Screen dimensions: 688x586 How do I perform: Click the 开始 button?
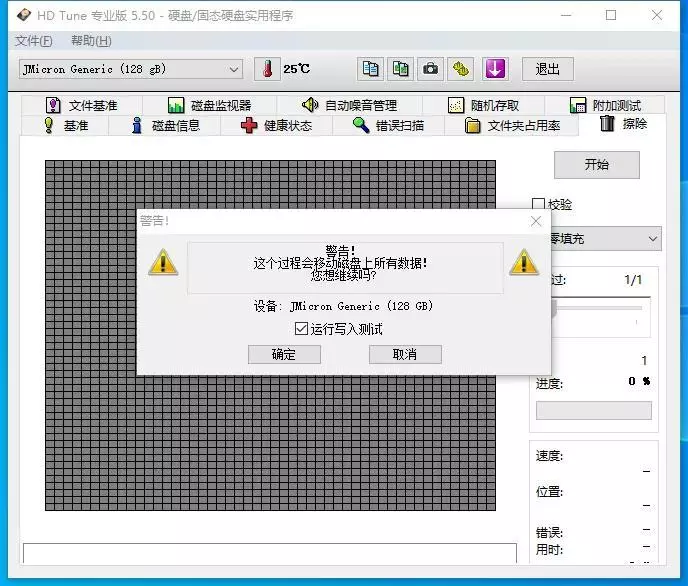click(597, 165)
